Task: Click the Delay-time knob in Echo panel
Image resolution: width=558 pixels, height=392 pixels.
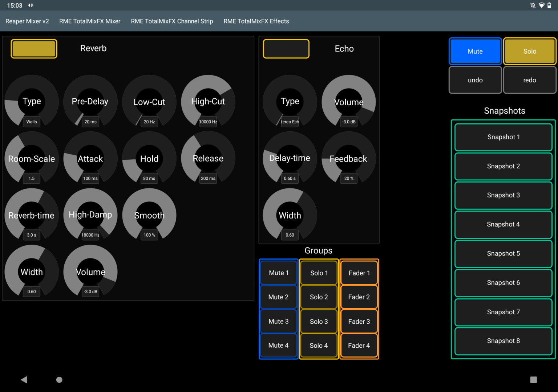Action: (x=290, y=159)
